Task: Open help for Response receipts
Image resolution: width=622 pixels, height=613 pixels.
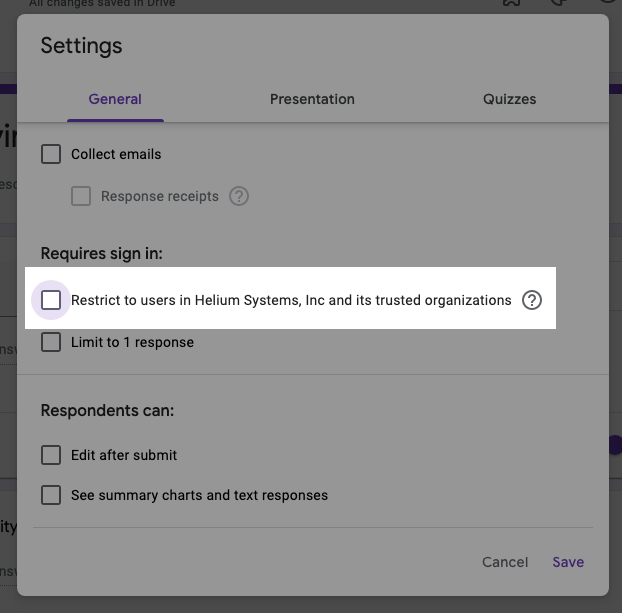Action: pos(239,196)
